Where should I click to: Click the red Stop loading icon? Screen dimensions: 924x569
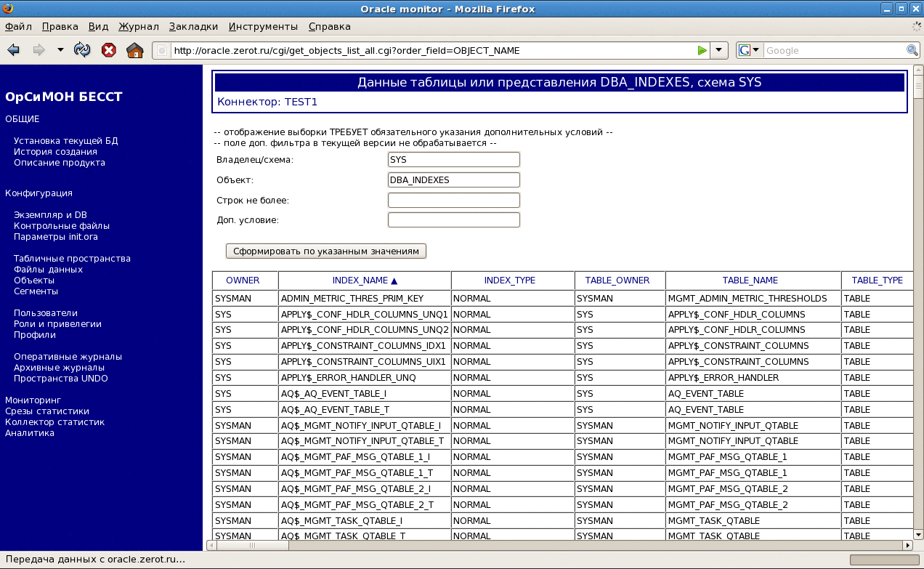pyautogui.click(x=108, y=50)
